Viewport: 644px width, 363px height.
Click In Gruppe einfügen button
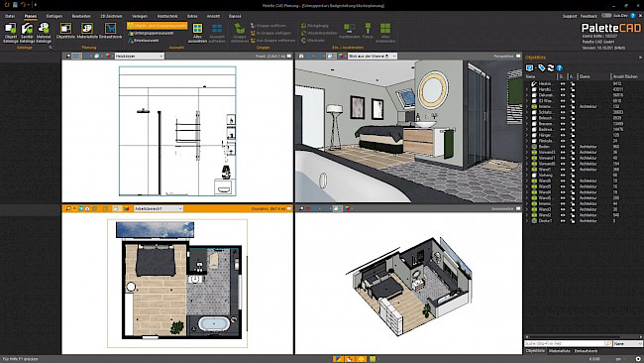[271, 33]
